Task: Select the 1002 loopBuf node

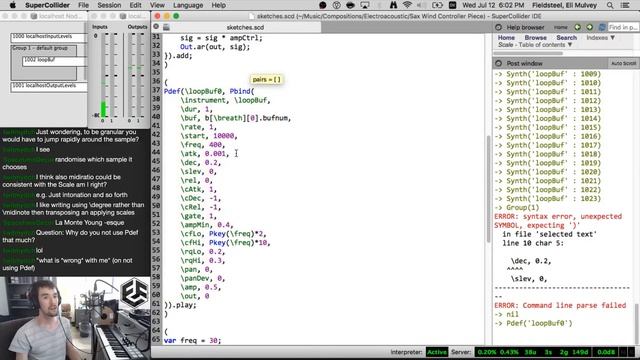Action: point(54,61)
